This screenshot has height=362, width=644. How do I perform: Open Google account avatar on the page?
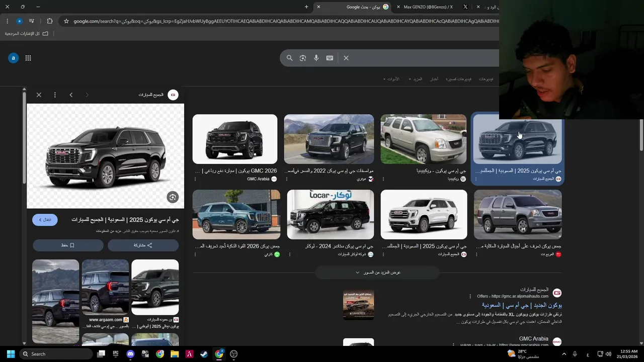[13, 58]
